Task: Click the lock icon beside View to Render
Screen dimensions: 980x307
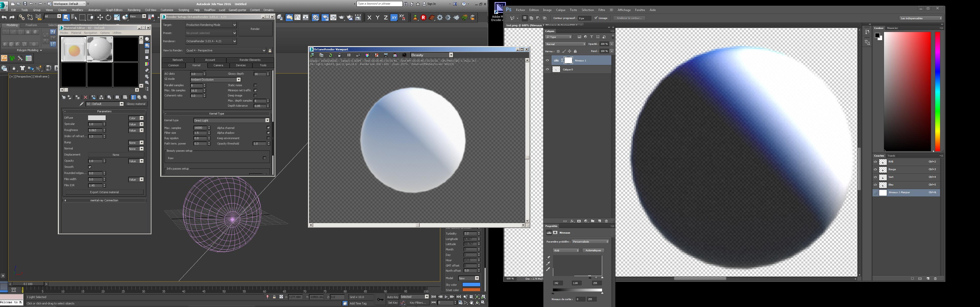Action: pyautogui.click(x=270, y=51)
